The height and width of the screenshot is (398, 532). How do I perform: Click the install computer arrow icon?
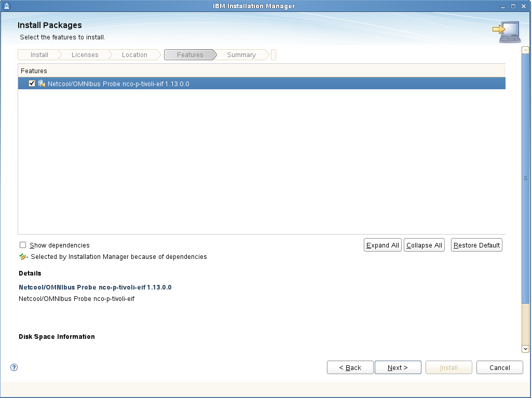click(x=507, y=32)
